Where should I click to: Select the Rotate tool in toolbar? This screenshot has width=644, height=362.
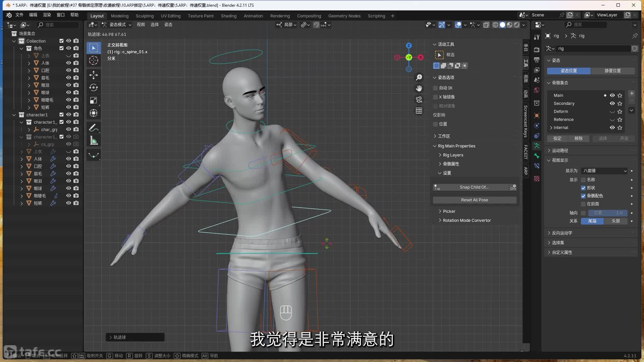[x=94, y=87]
